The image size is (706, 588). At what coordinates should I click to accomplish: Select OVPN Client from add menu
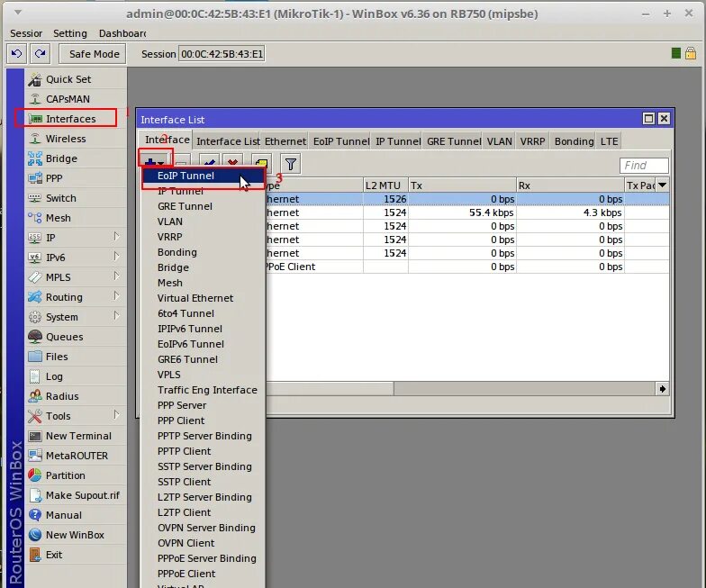pyautogui.click(x=203, y=543)
